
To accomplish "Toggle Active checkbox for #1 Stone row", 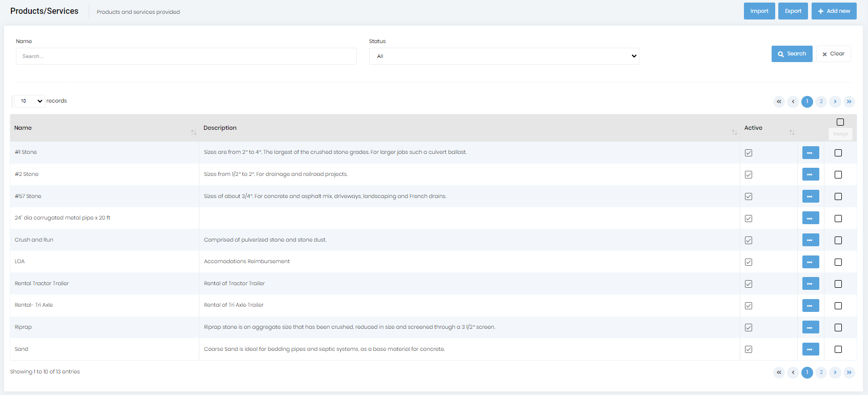I will [x=749, y=153].
